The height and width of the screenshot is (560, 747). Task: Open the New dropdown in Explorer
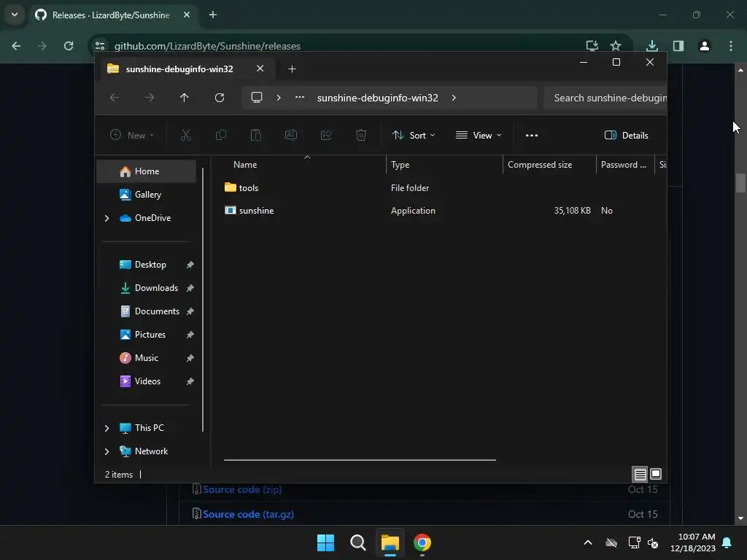[x=132, y=135]
